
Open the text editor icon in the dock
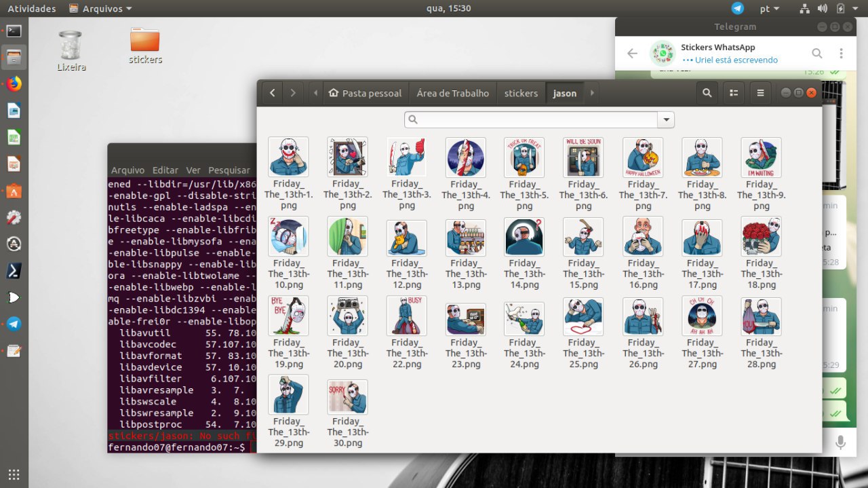(14, 351)
